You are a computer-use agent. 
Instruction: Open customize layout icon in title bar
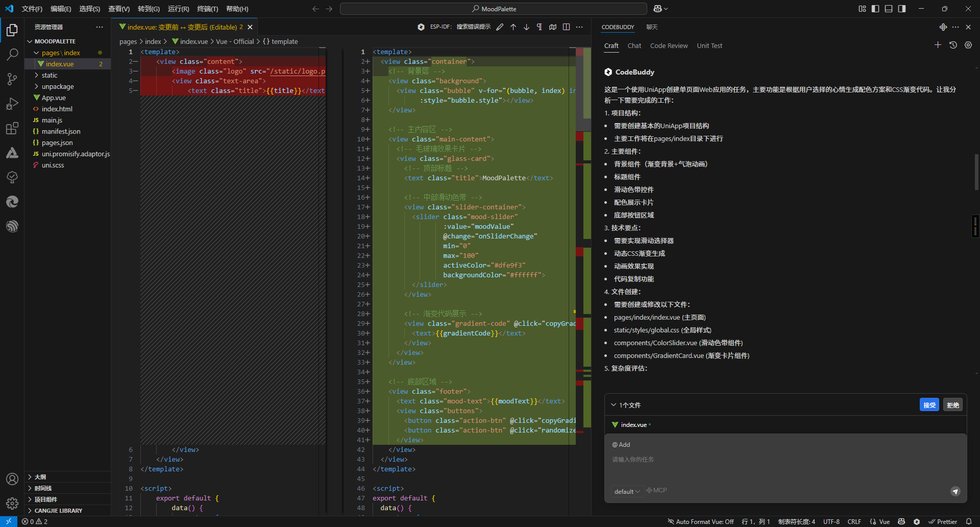[x=862, y=9]
